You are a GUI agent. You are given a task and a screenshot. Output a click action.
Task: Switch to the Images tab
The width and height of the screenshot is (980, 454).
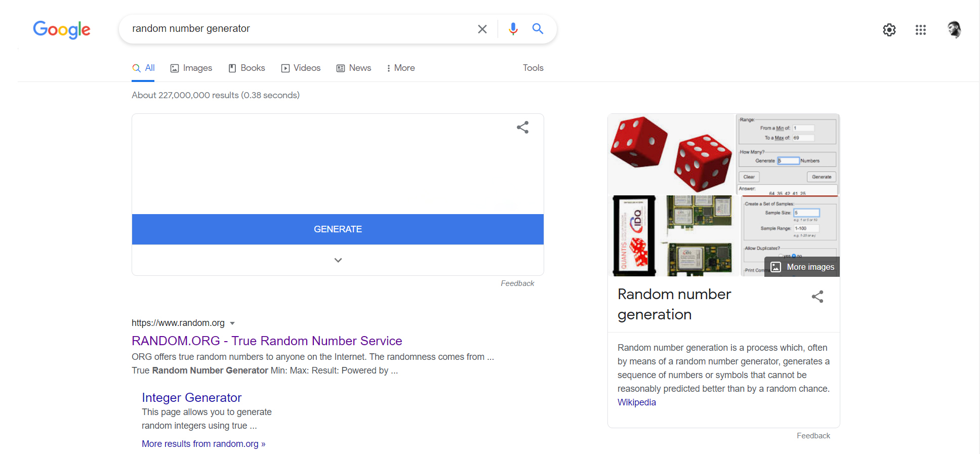pyautogui.click(x=191, y=68)
